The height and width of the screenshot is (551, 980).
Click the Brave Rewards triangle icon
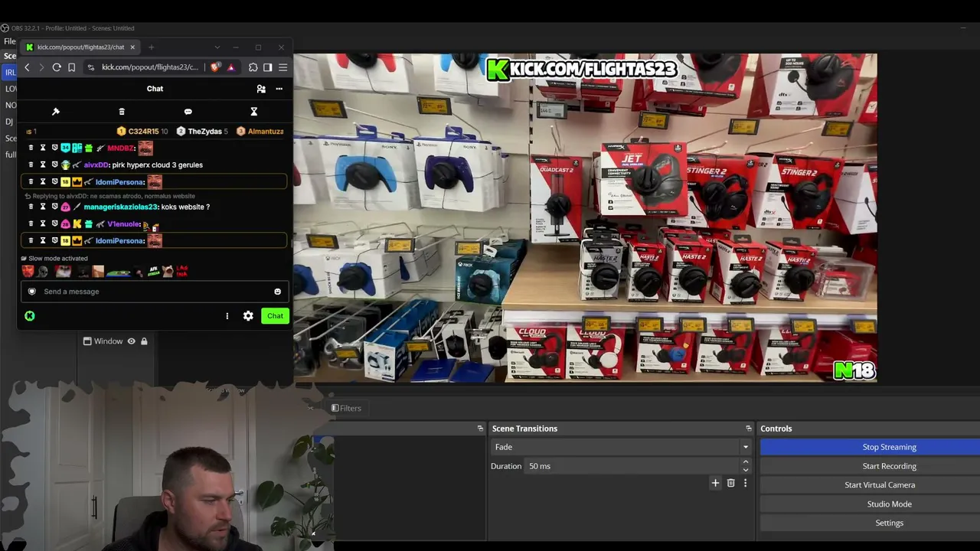[x=230, y=67]
